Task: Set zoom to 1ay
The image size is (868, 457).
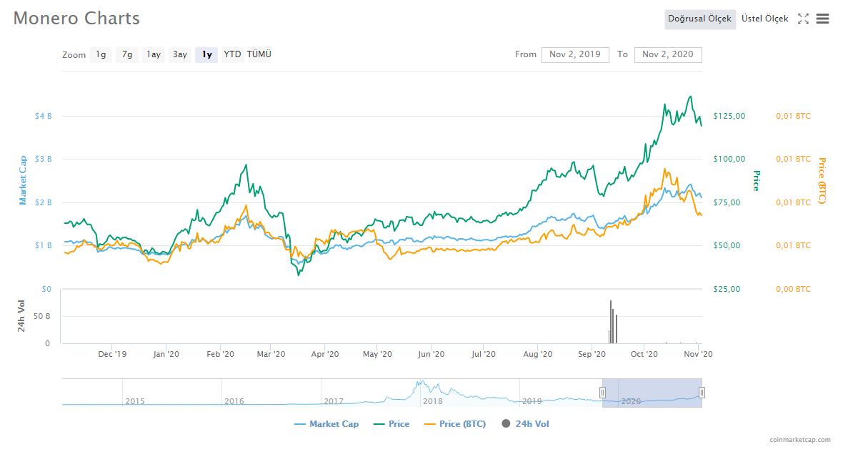Action: 153,54
